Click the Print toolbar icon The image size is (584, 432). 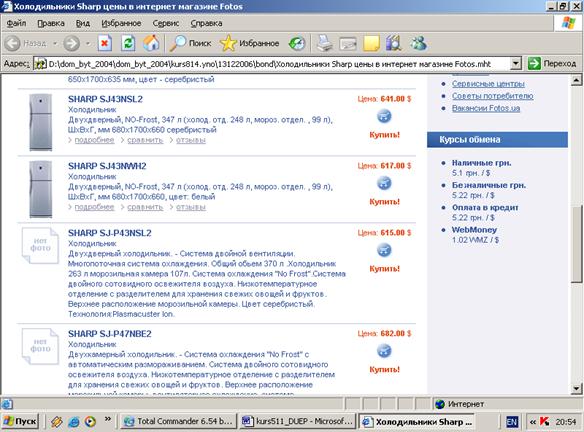[x=324, y=43]
